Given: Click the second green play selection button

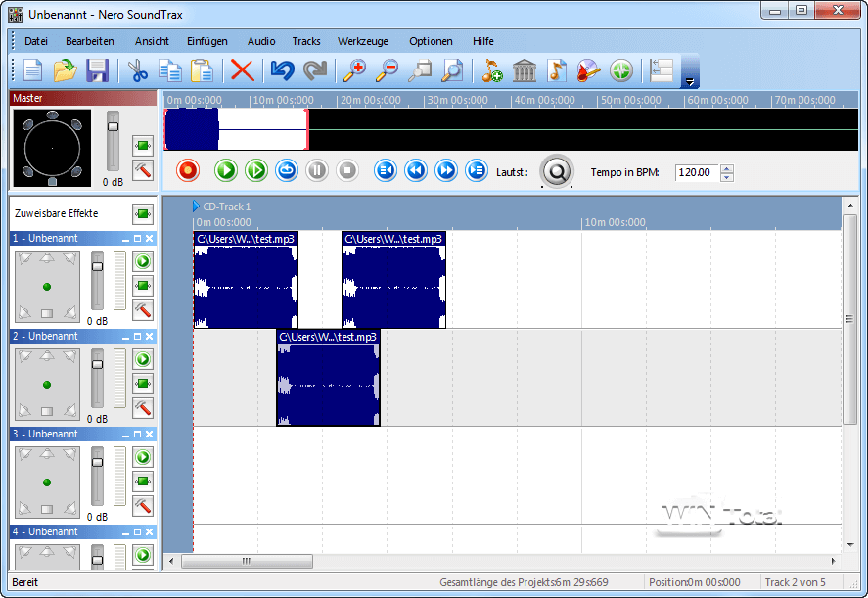Looking at the screenshot, I should [256, 170].
